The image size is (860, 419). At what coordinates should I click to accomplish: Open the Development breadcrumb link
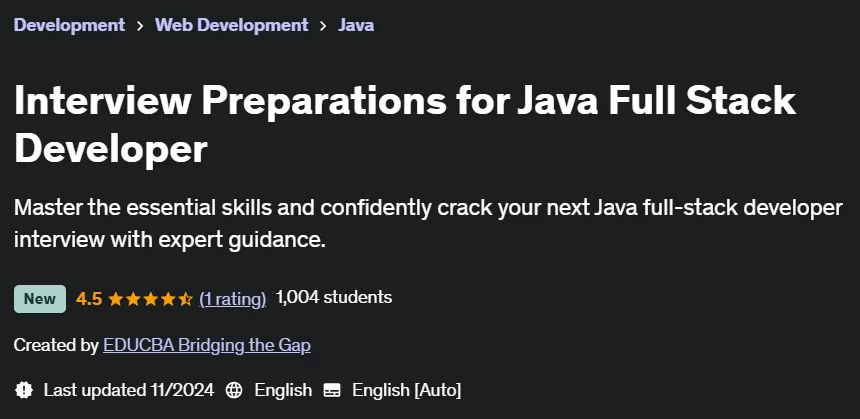pyautogui.click(x=69, y=25)
